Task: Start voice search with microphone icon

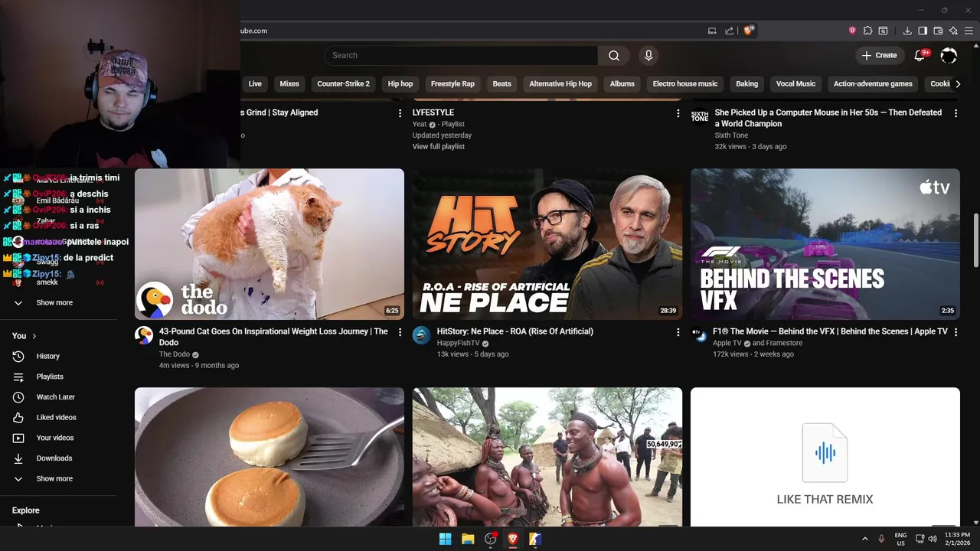Action: tap(648, 55)
